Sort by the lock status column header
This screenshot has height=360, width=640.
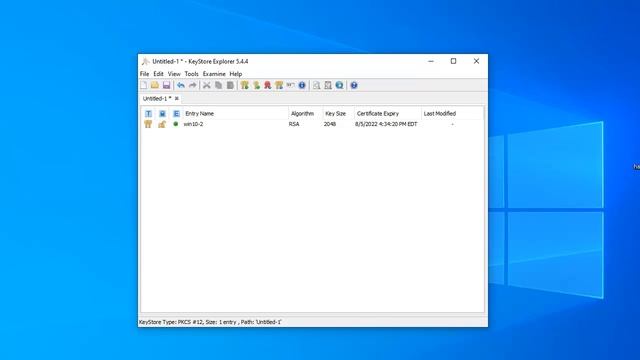pos(162,113)
